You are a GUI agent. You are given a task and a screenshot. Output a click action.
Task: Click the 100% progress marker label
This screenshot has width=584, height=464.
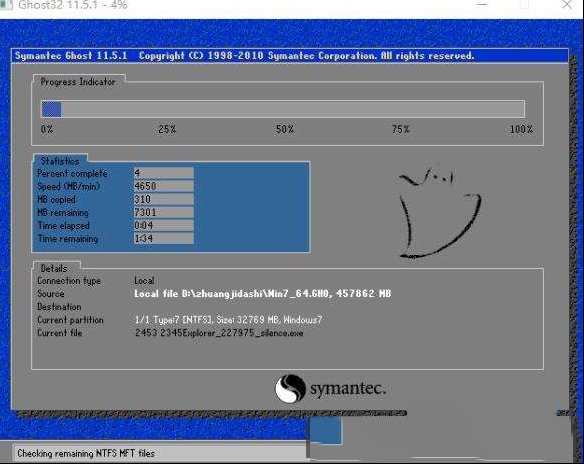tap(521, 130)
